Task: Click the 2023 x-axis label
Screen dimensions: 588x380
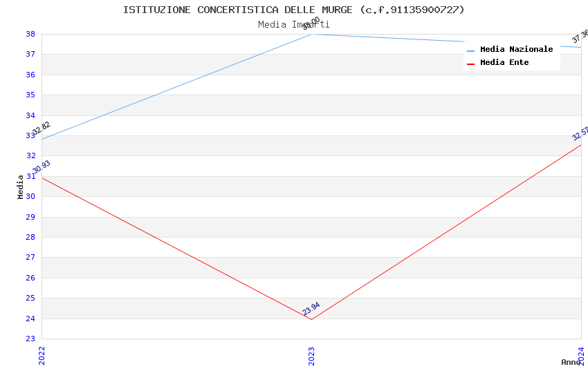Action: [311, 356]
